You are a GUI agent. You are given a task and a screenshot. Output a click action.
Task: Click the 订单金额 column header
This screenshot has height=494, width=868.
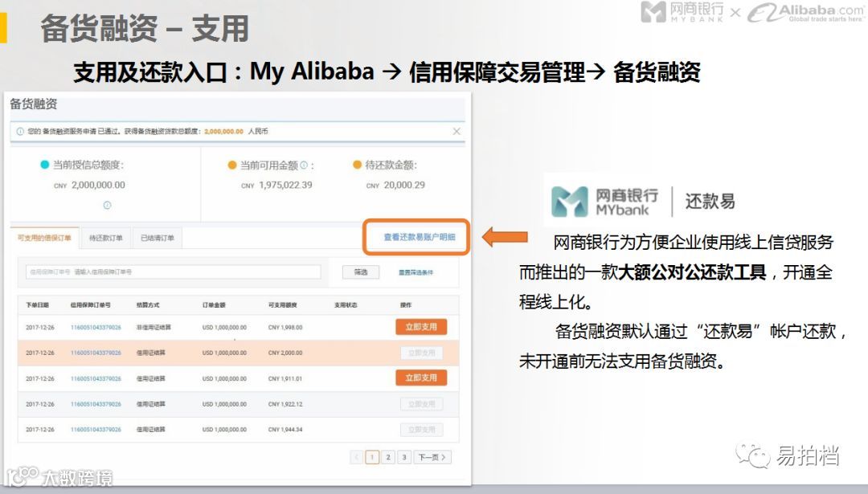pyautogui.click(x=214, y=305)
